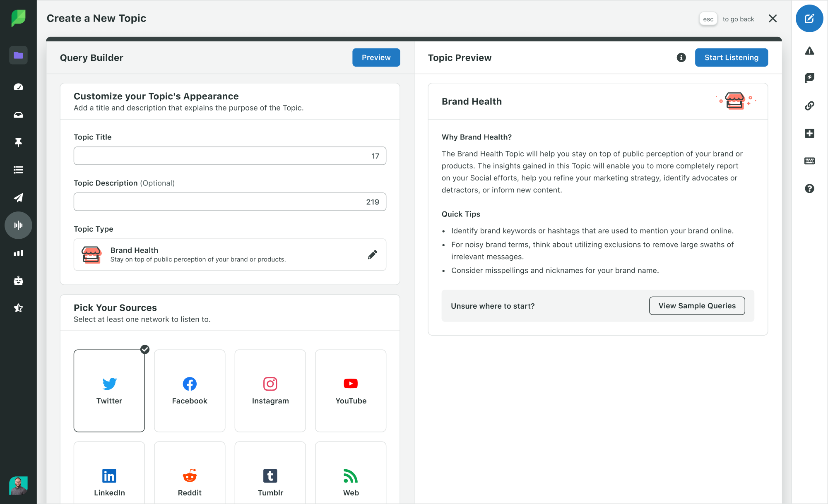Open the Compose window with the blue pencil icon
Viewport: 828px width, 504px height.
click(x=809, y=18)
